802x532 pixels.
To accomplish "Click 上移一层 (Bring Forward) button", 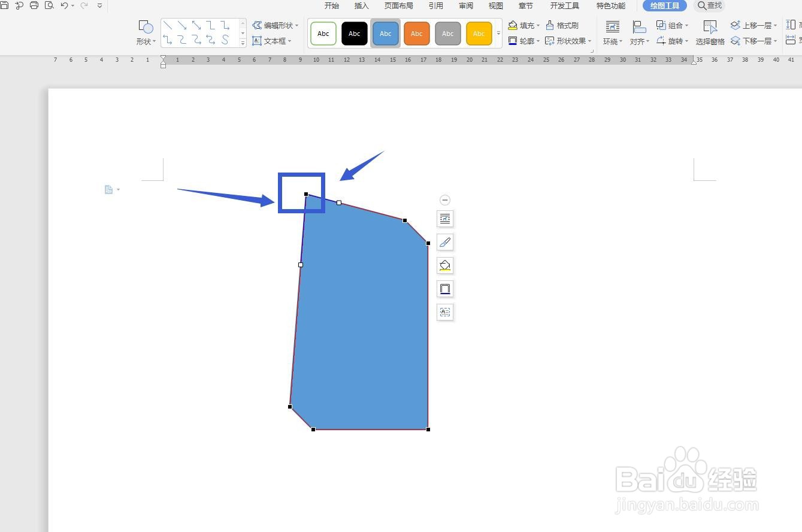I will [753, 25].
